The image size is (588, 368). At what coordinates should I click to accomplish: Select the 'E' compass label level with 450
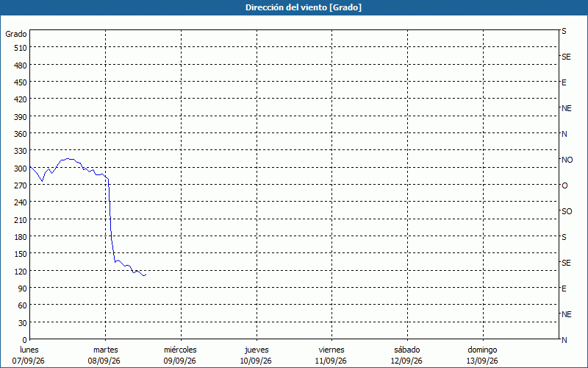564,82
